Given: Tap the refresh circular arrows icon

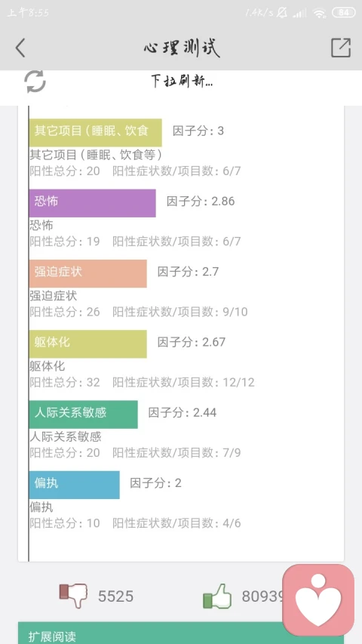Looking at the screenshot, I should coord(35,82).
